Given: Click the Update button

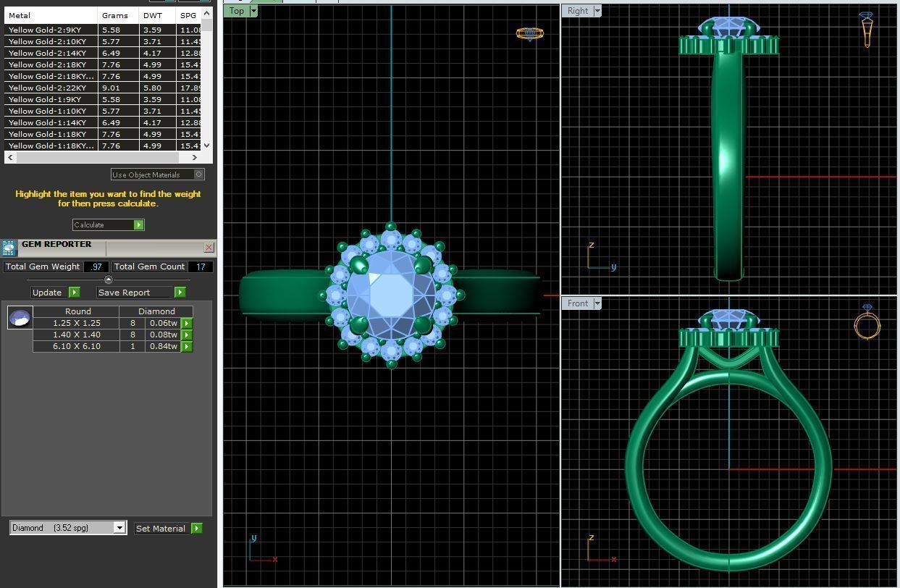Looking at the screenshot, I should click(48, 293).
